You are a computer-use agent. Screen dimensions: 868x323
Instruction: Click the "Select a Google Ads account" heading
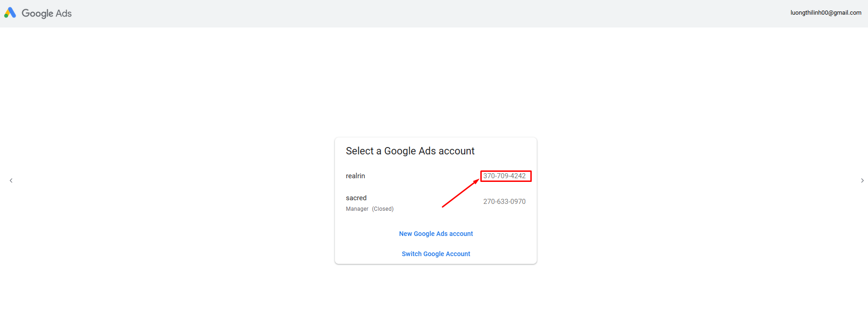click(410, 151)
